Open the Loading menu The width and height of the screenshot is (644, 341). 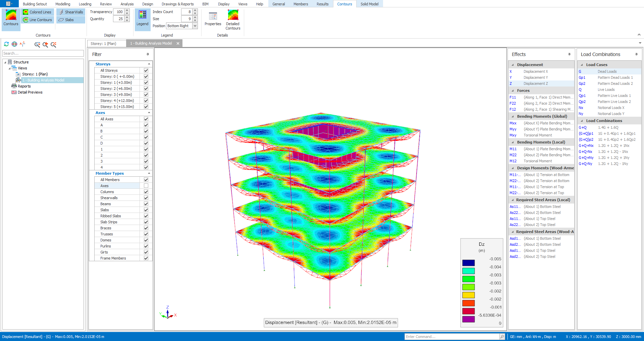pos(85,4)
